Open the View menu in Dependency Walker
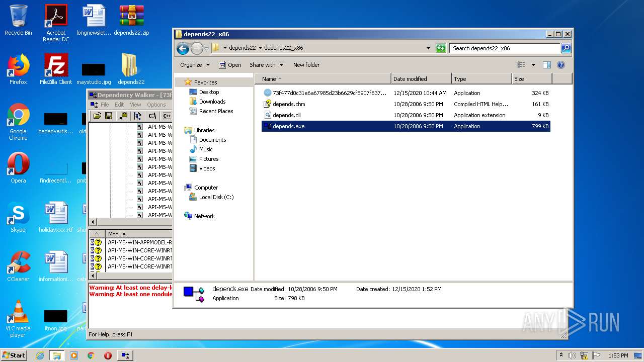This screenshot has height=362, width=644. [x=135, y=105]
